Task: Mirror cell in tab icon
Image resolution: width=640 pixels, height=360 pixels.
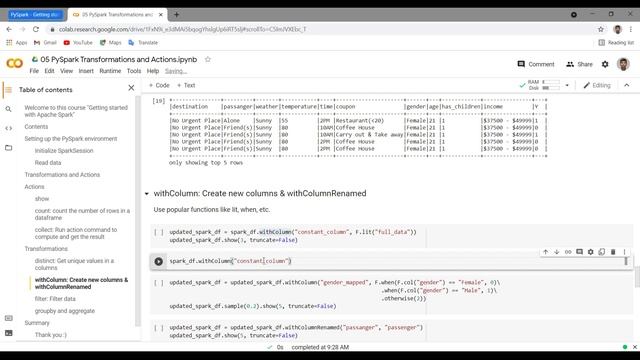Action: [x=602, y=252]
